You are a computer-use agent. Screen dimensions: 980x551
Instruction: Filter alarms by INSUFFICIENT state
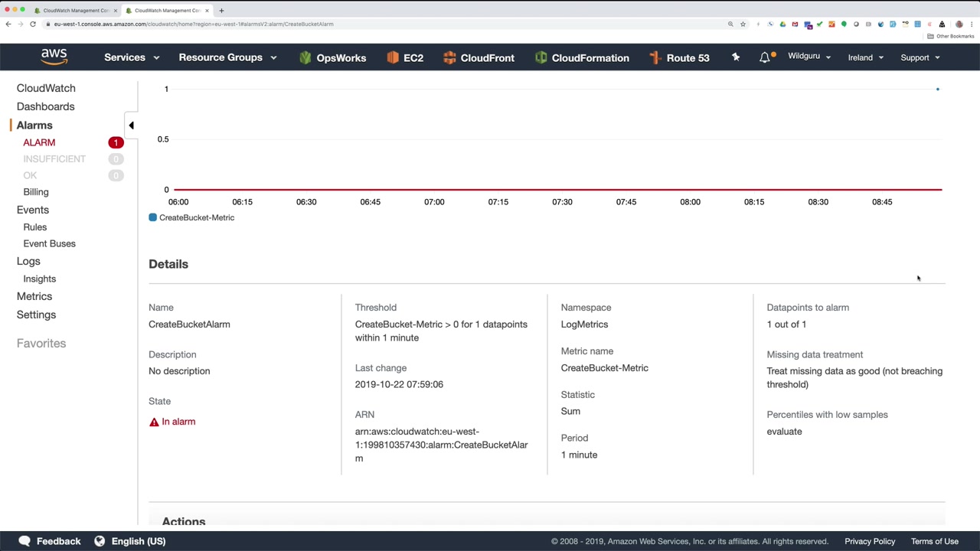coord(54,159)
